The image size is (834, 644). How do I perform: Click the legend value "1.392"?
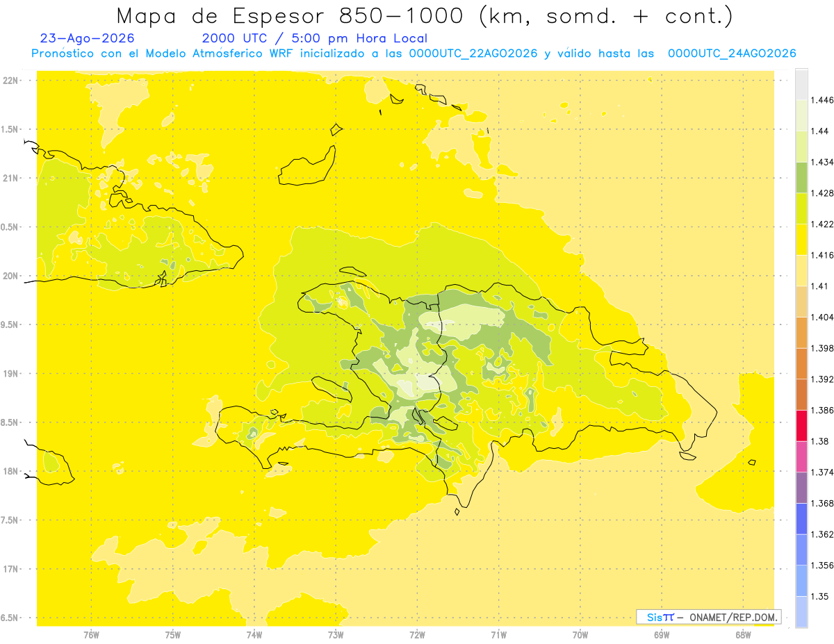coord(823,379)
